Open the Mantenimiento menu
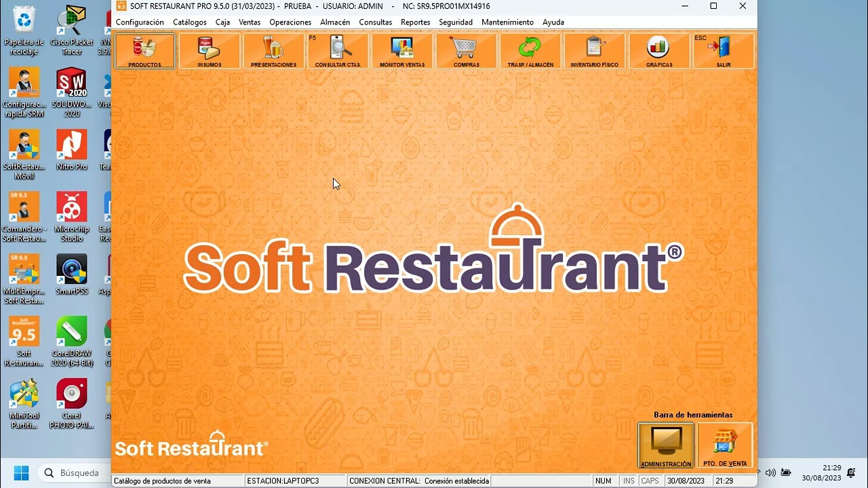 [x=507, y=22]
